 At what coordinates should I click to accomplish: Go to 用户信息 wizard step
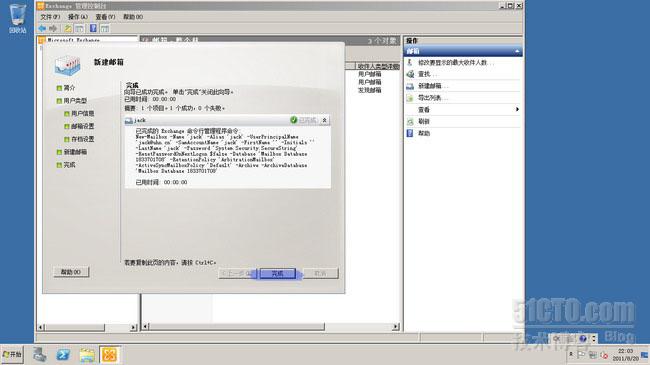82,113
